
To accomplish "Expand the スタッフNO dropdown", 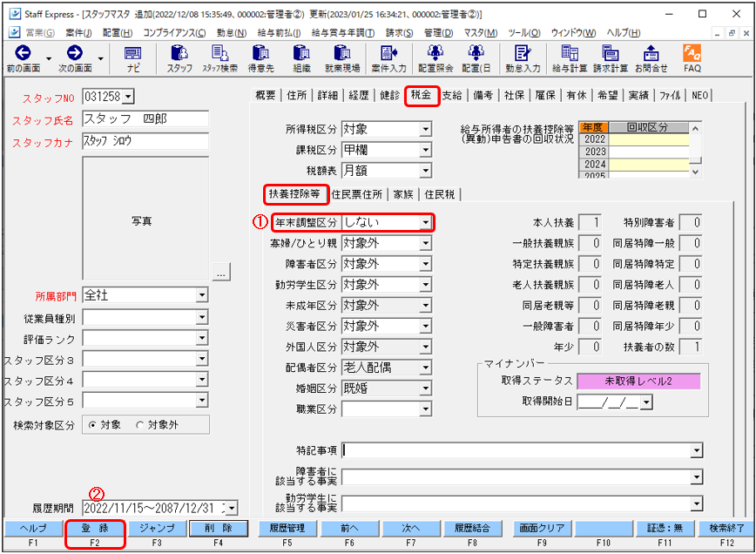I will [128, 97].
